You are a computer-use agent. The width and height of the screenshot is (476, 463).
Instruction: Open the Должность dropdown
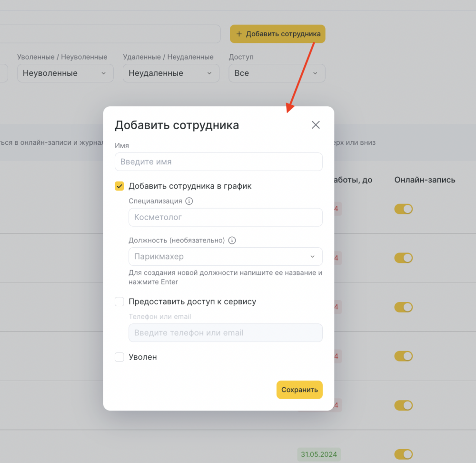[x=225, y=256]
